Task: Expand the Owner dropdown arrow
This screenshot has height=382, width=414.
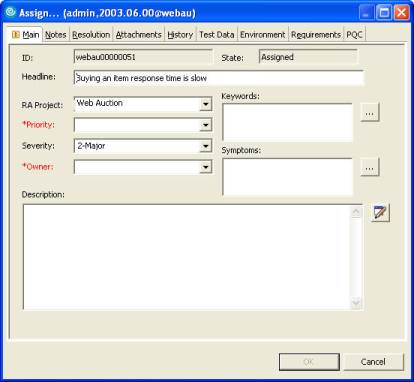Action: 206,167
